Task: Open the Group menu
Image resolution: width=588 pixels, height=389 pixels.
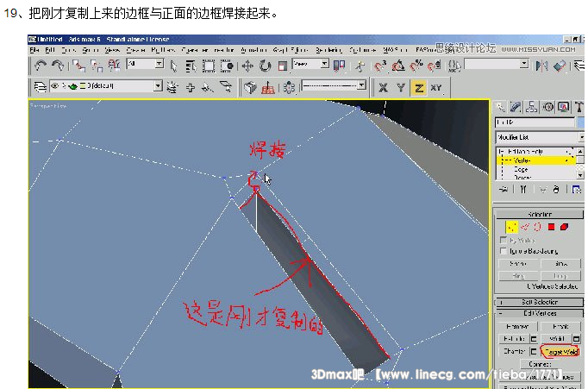Action: coord(91,50)
